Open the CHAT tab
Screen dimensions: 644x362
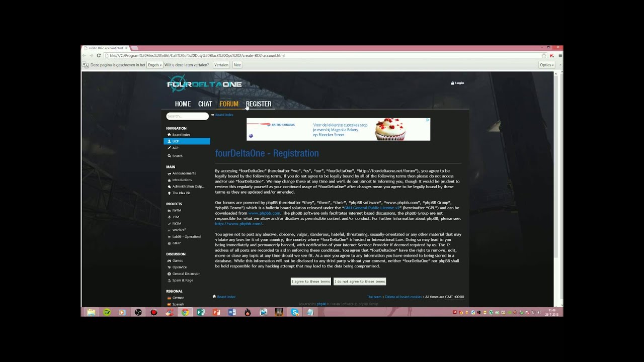pyautogui.click(x=205, y=104)
